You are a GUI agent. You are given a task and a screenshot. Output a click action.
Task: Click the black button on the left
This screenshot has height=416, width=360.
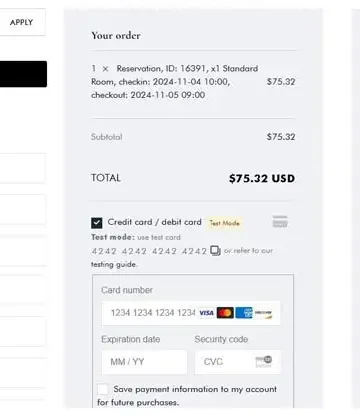tap(23, 74)
